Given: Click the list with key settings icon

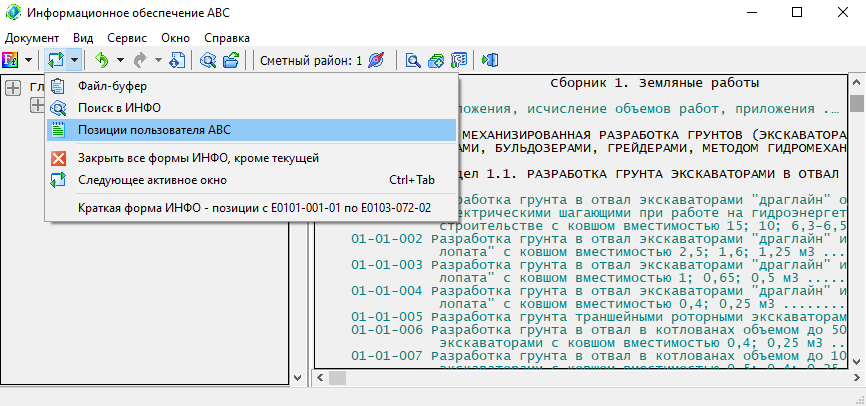Looking at the screenshot, I should [458, 60].
